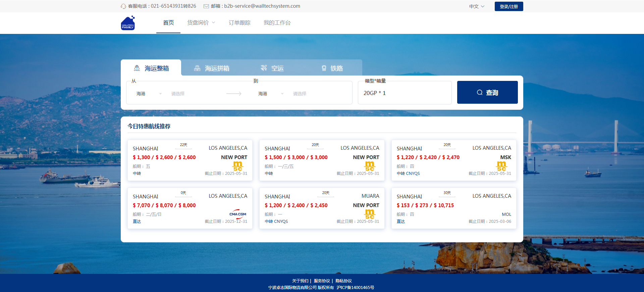Click the Walltech Family logo
Image resolution: width=644 pixels, height=292 pixels.
coord(128,23)
